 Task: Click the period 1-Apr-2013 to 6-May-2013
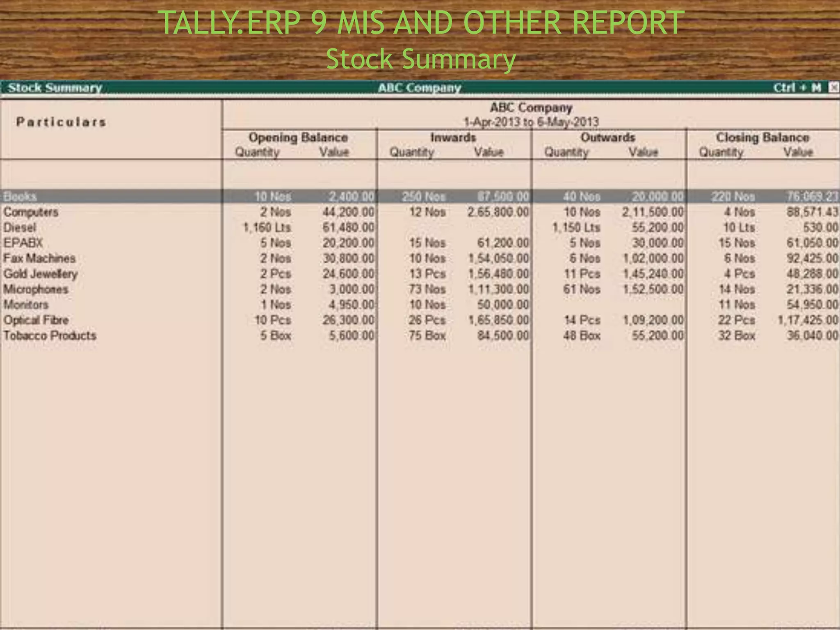(531, 122)
